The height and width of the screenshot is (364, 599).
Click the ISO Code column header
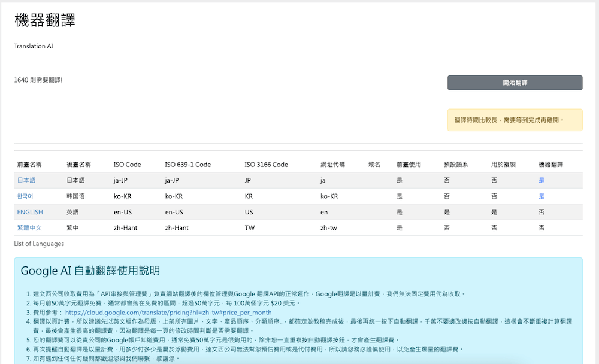(x=127, y=165)
